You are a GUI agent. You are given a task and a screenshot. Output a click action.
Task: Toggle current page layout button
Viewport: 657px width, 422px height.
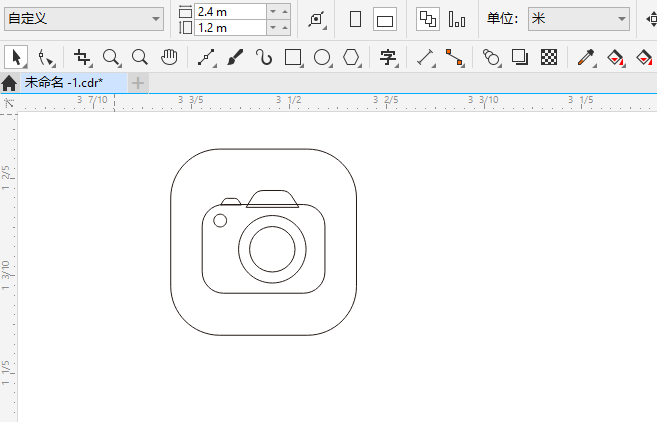click(457, 19)
